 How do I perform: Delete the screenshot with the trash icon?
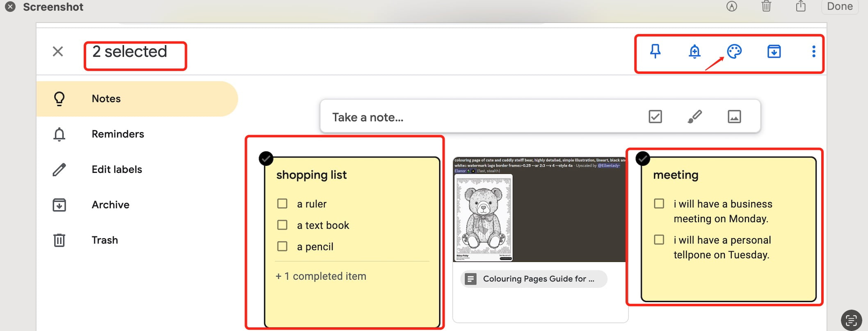point(766,6)
